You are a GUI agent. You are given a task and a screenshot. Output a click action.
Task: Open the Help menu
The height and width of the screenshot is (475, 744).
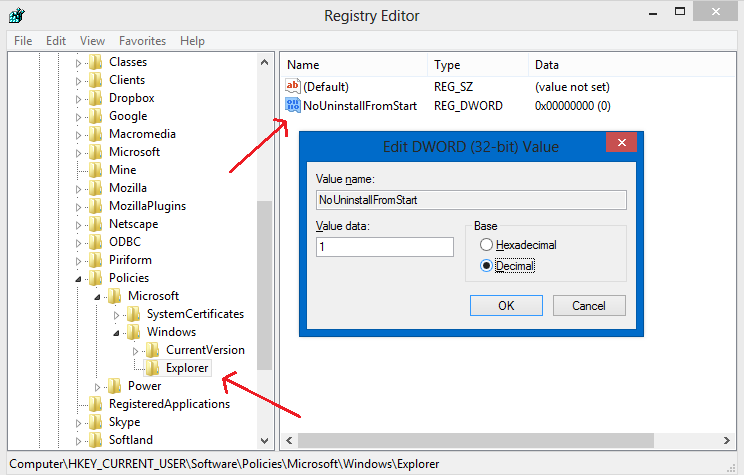point(192,41)
